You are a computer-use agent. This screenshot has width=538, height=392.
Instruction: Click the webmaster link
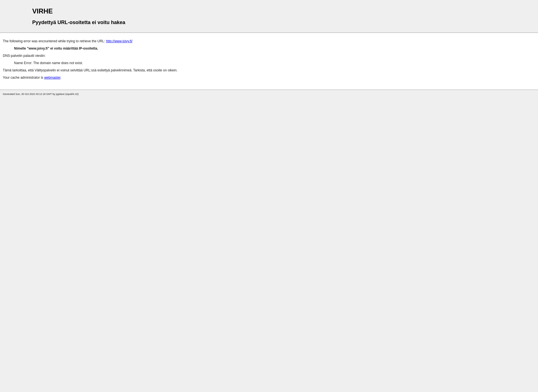coord(52,77)
